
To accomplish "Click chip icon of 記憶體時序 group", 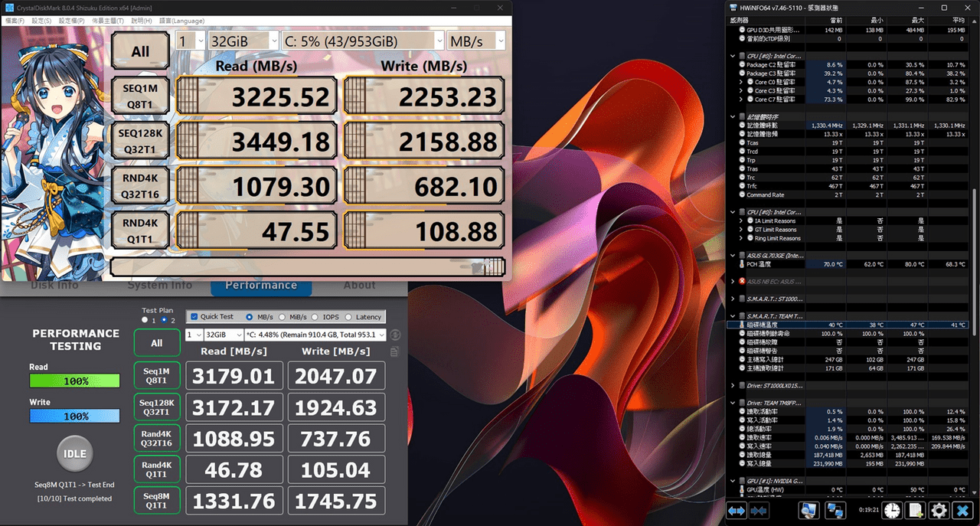I will [x=742, y=116].
